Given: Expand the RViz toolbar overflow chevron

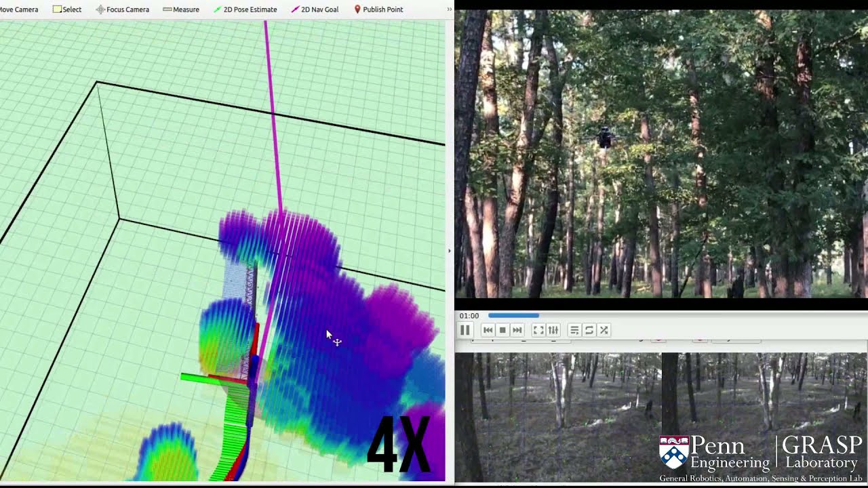Looking at the screenshot, I should point(449,9).
